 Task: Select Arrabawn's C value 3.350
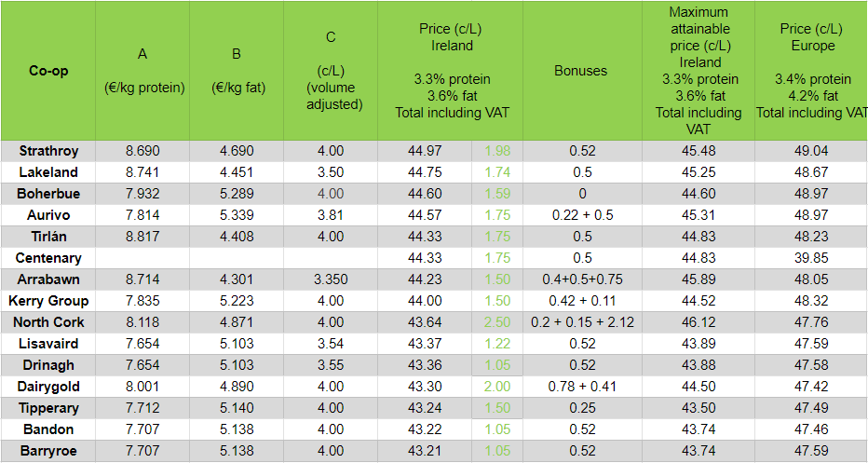[331, 279]
